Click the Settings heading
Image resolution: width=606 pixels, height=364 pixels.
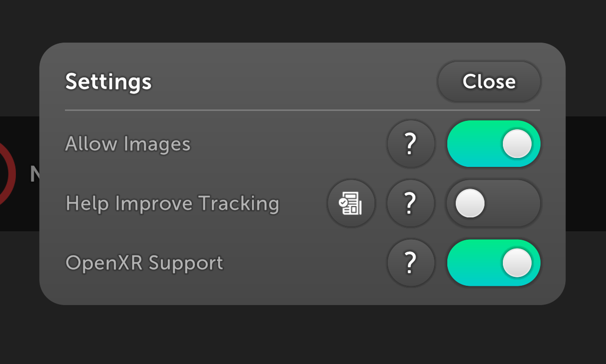[x=108, y=81]
